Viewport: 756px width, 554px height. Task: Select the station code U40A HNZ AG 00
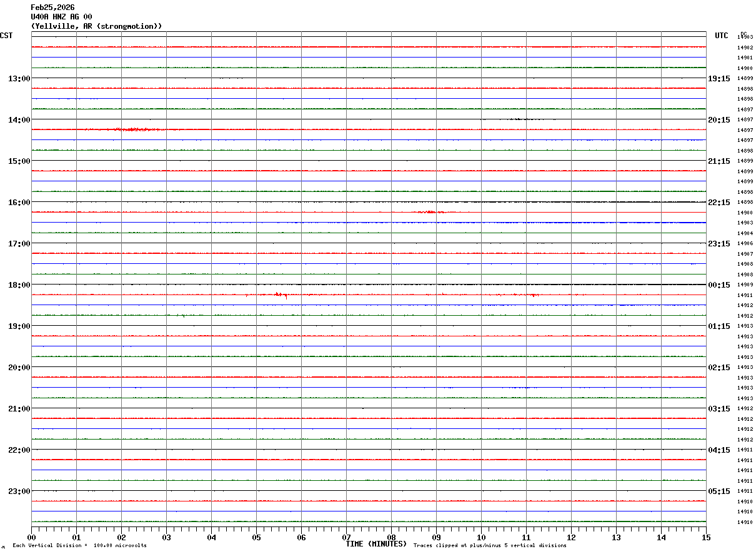61,17
